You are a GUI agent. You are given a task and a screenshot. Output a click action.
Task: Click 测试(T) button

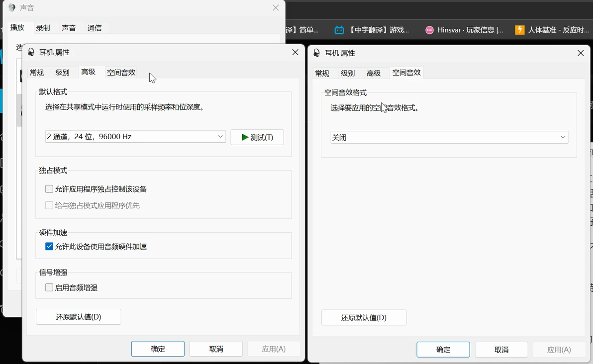coord(257,137)
